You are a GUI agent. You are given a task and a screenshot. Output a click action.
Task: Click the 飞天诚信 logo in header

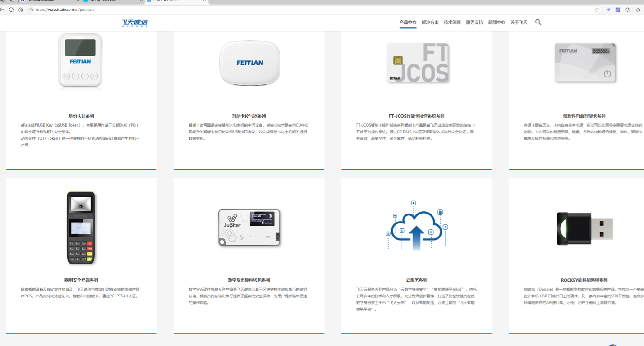(134, 23)
